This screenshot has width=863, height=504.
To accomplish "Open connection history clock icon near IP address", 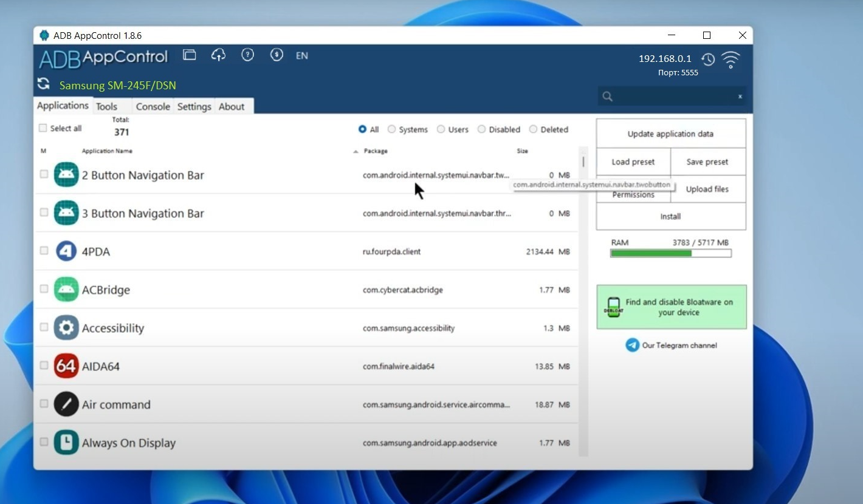I will pyautogui.click(x=708, y=60).
